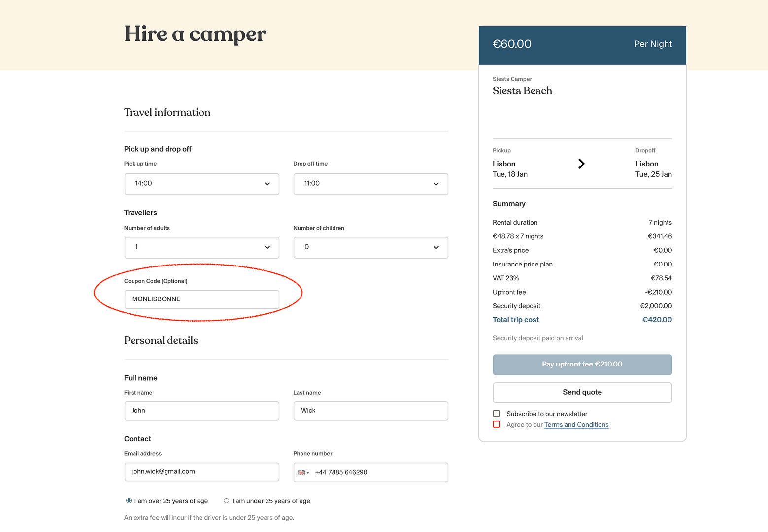
Task: Focus the First name input field
Action: (x=201, y=411)
